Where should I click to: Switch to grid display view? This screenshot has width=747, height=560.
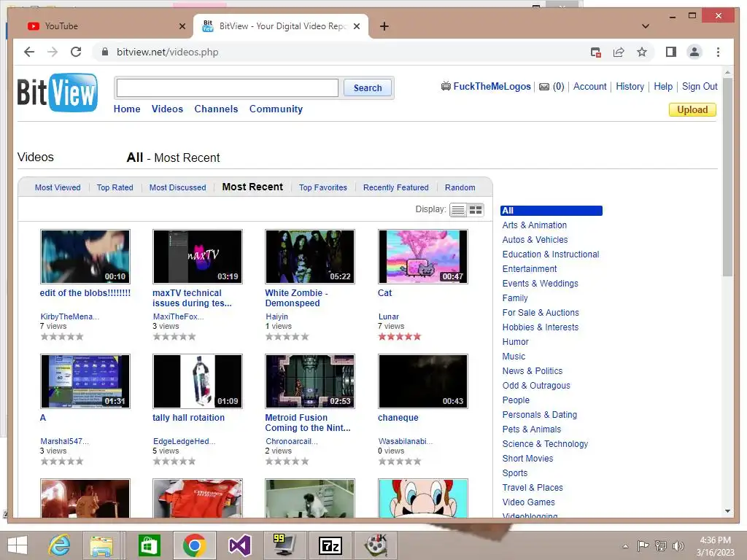pos(476,210)
